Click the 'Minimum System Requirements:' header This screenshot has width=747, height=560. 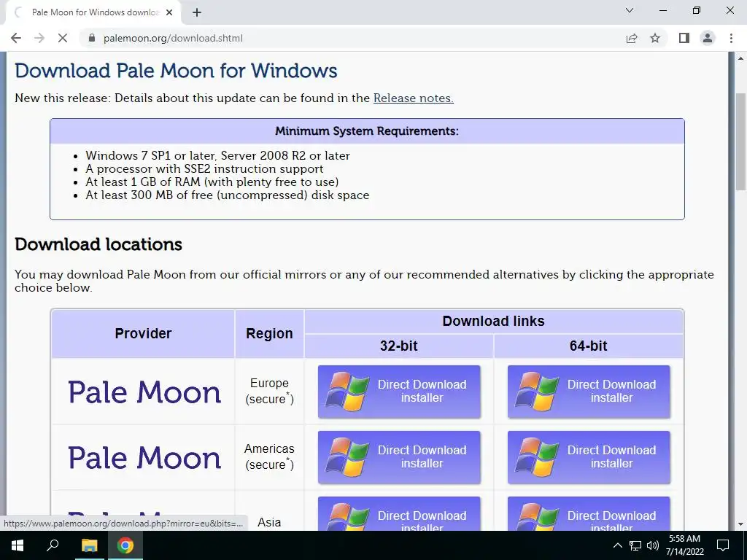367,131
